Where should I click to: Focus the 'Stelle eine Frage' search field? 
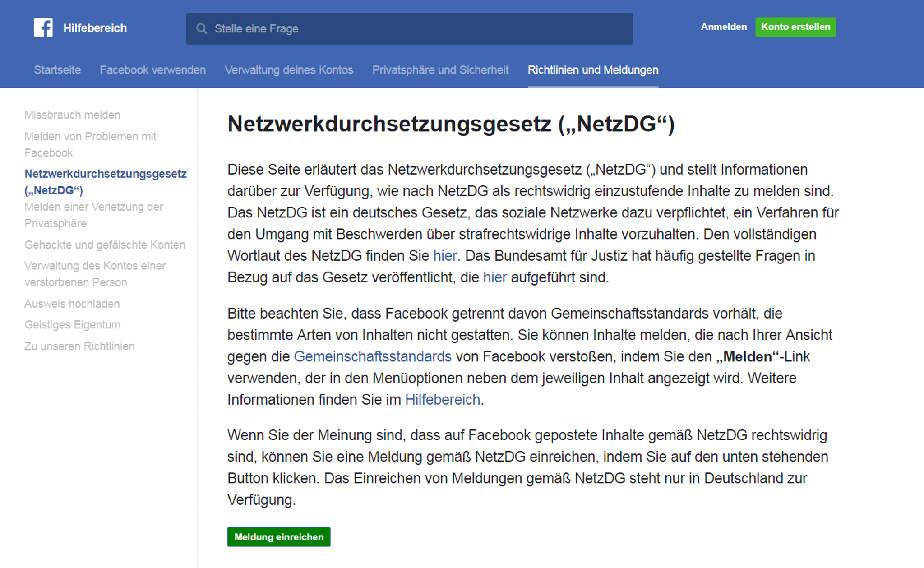[409, 29]
